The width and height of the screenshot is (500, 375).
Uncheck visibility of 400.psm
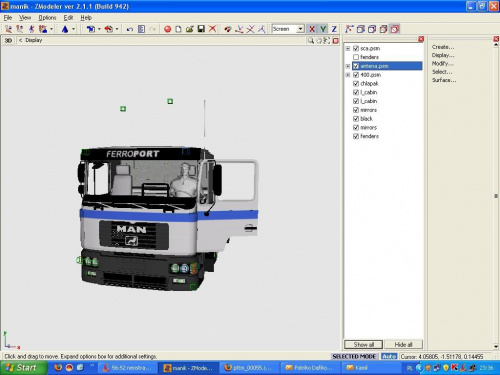pyautogui.click(x=356, y=75)
